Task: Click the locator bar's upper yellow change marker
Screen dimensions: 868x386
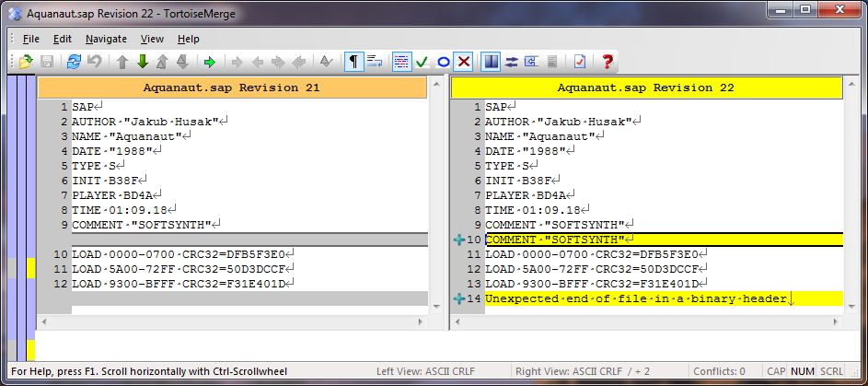Action: coord(31,268)
